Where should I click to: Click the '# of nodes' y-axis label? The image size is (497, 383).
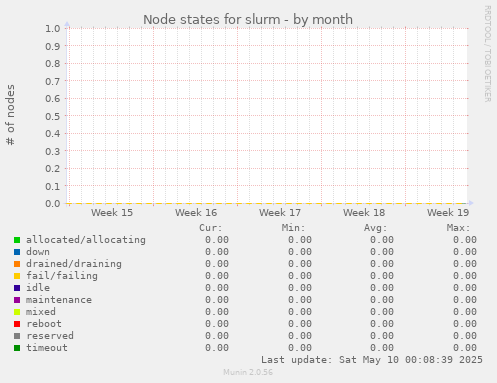[x=10, y=115]
